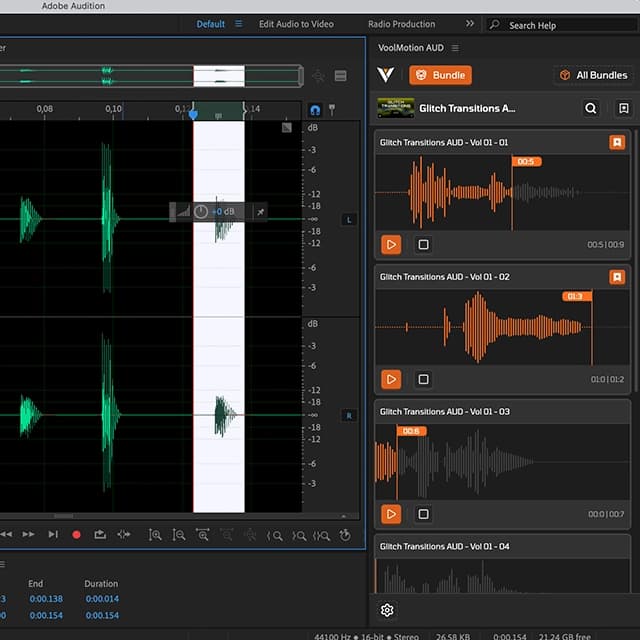Zoom in at in point
This screenshot has width=640, height=640.
275,536
